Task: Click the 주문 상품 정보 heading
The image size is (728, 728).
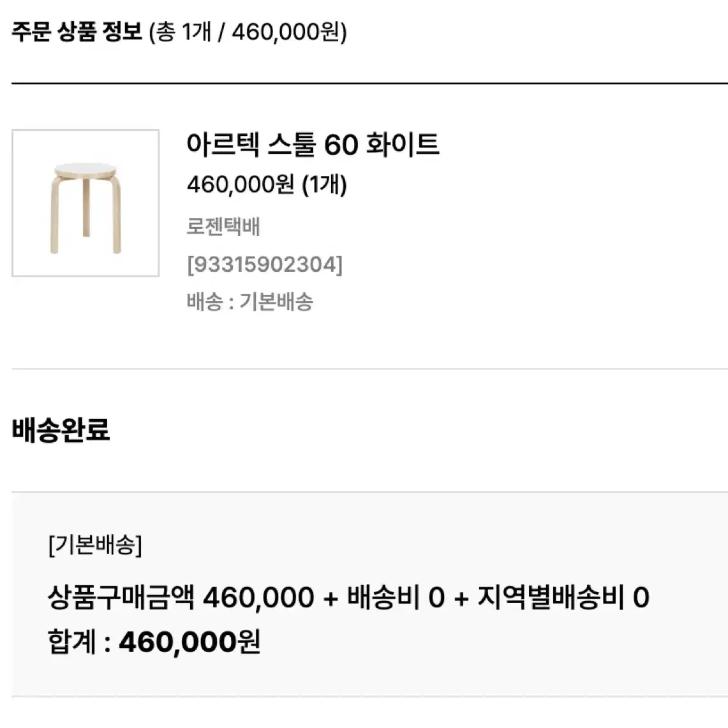Action: (77, 32)
